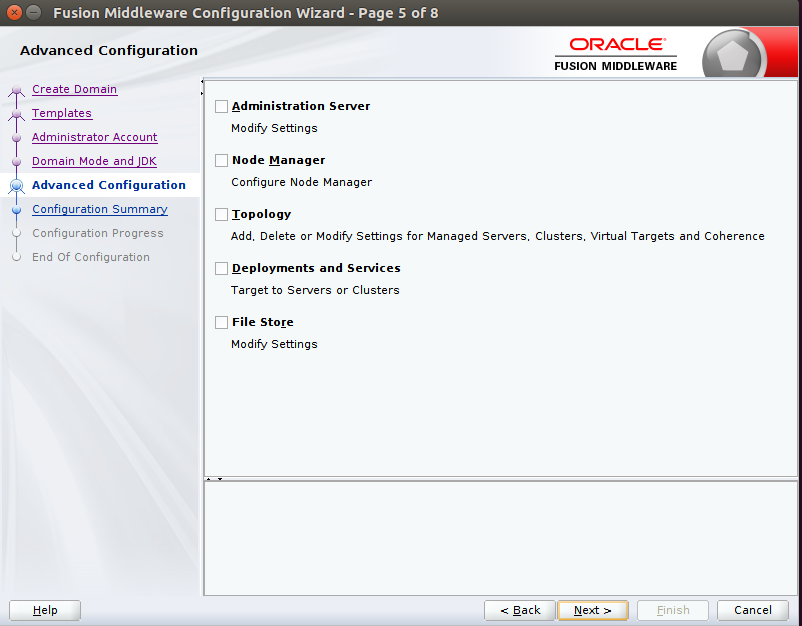802x626 pixels.
Task: Collapse navigation pane via splitter arrows
Action: 202,81
